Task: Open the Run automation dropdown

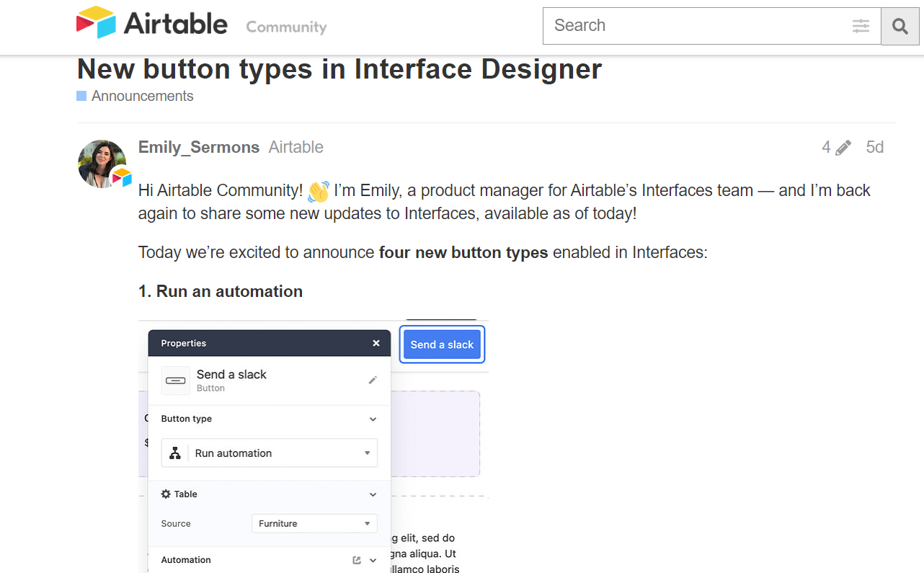Action: tap(270, 453)
